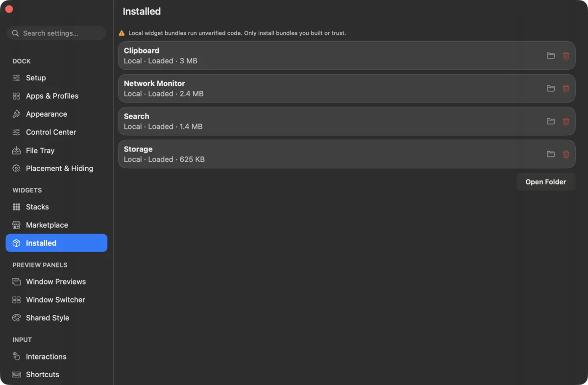Click "Local · Loaded · 625 KB" text

coord(164,159)
